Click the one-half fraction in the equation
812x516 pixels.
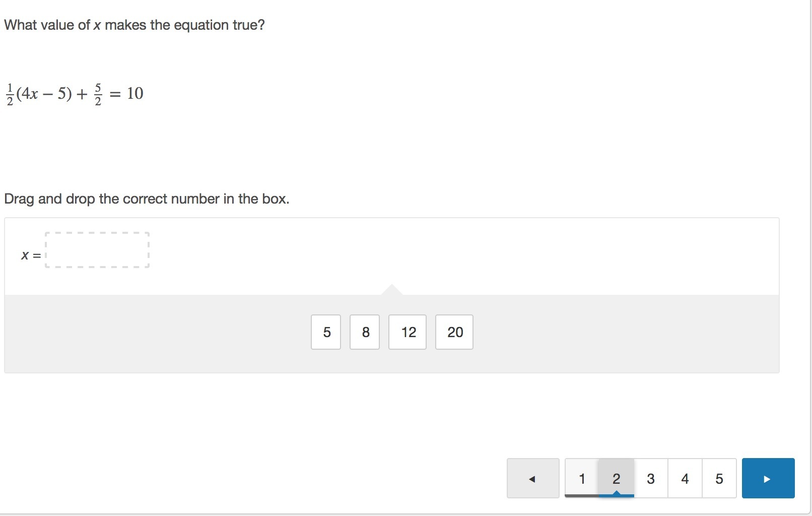click(10, 94)
